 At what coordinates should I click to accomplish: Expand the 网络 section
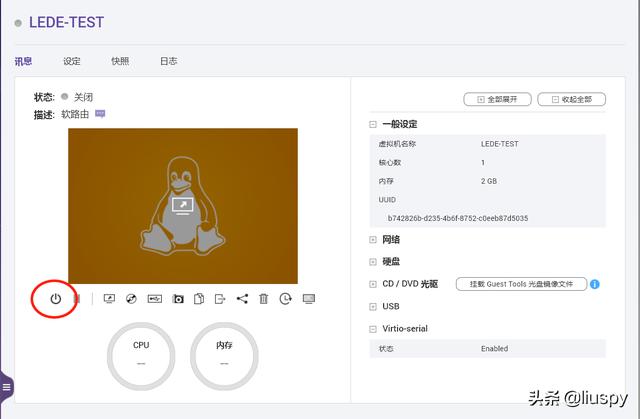click(373, 240)
